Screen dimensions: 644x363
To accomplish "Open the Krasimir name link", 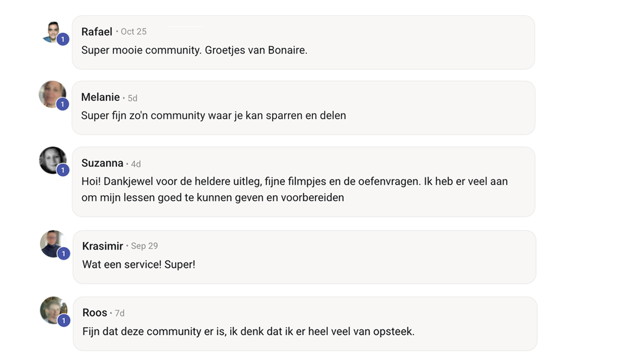I will [103, 246].
